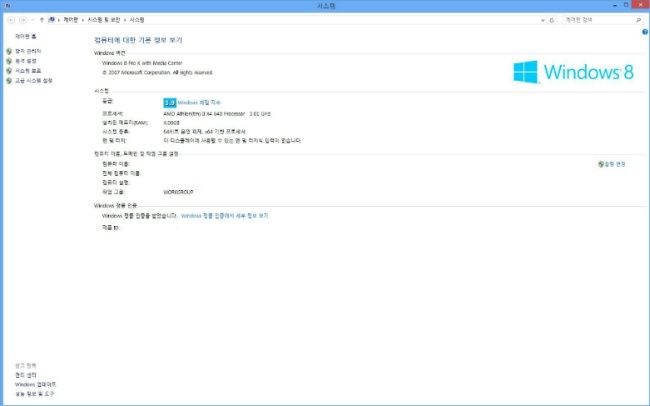Click the 제품 ID: label

[111, 228]
